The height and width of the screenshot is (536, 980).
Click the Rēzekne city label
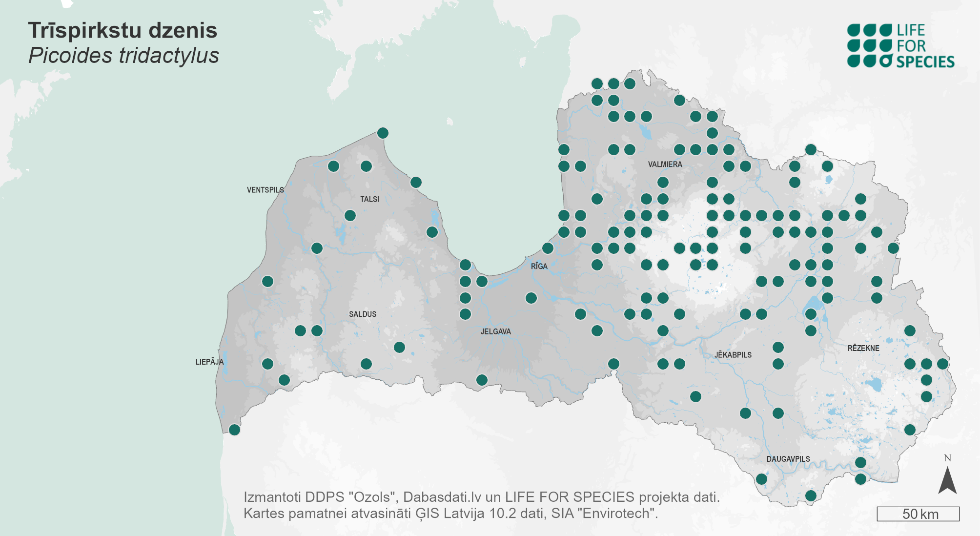pyautogui.click(x=863, y=348)
